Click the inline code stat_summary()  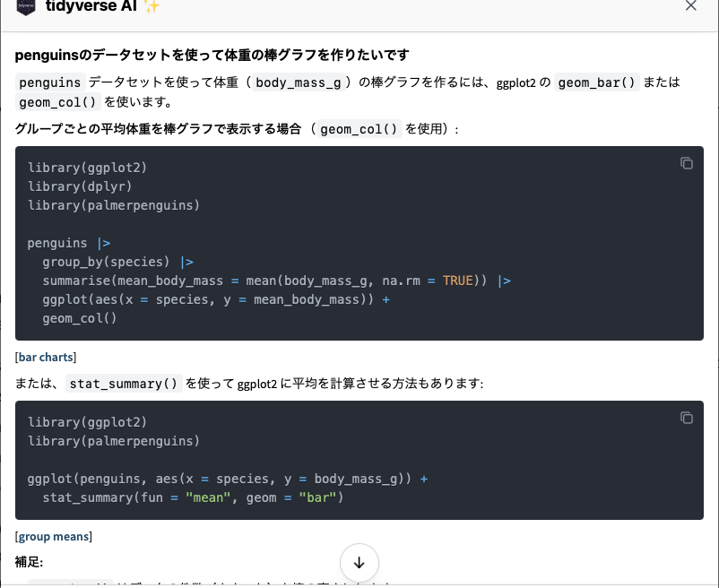pos(125,384)
